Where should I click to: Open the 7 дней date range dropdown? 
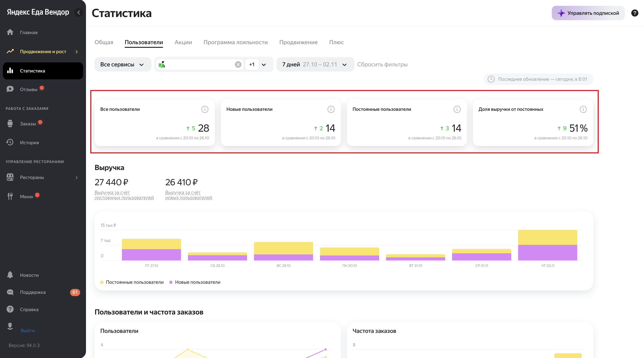315,65
